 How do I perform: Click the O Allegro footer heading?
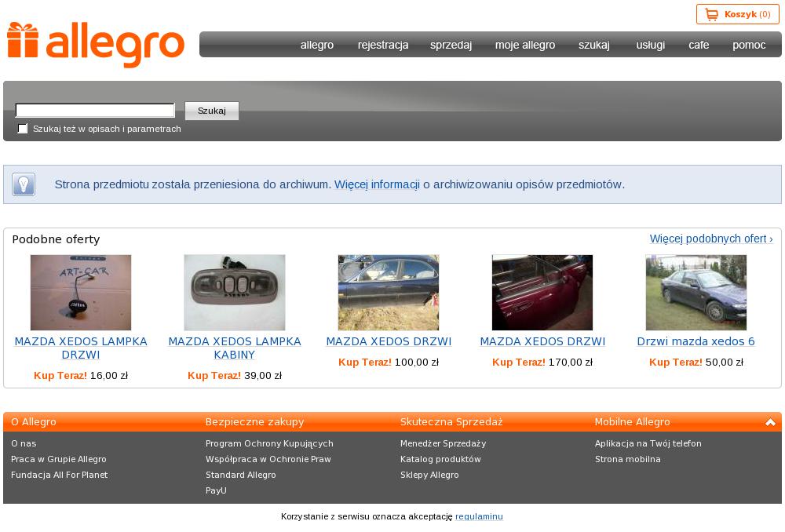click(34, 422)
